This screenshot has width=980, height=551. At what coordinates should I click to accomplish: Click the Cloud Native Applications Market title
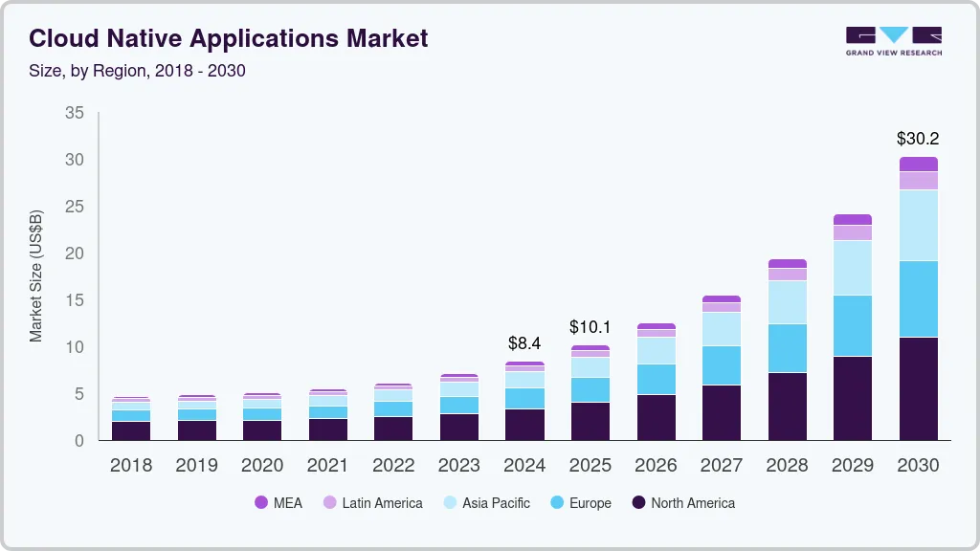coord(228,38)
